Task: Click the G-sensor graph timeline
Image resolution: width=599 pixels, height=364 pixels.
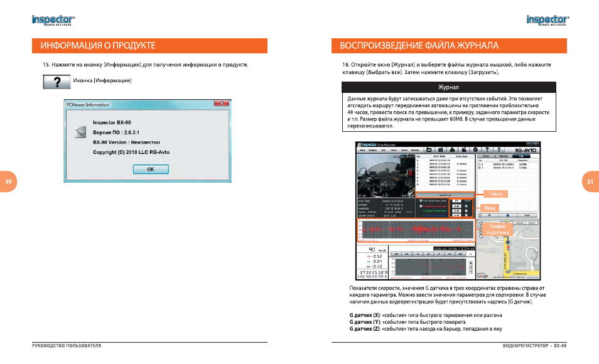Action: (x=416, y=230)
